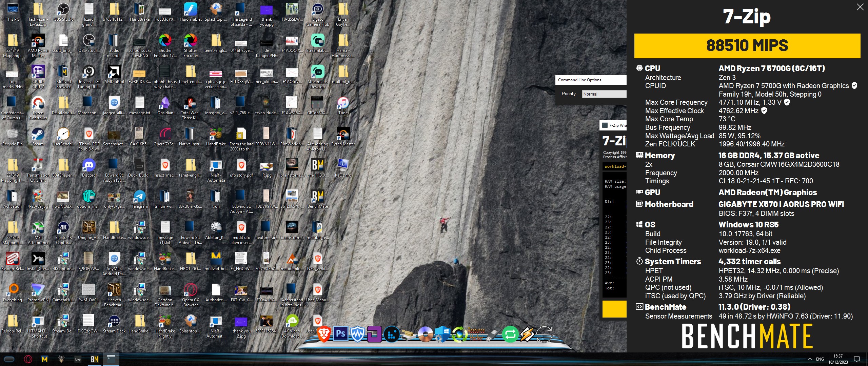Viewport: 868px width, 366px height.
Task: Select the 4K Video Downloader icon
Action: pos(292,327)
